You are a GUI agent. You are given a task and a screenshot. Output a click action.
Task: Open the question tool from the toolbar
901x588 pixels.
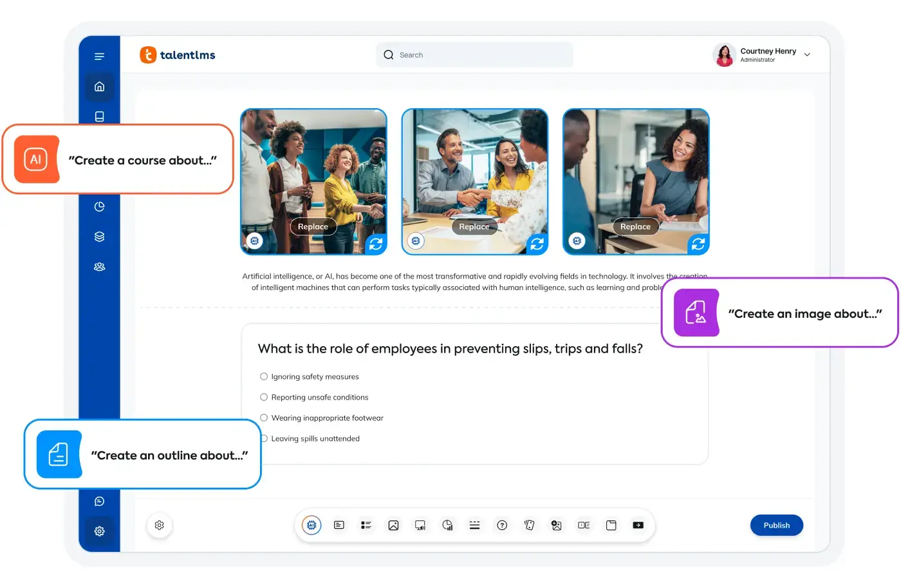[x=502, y=525]
